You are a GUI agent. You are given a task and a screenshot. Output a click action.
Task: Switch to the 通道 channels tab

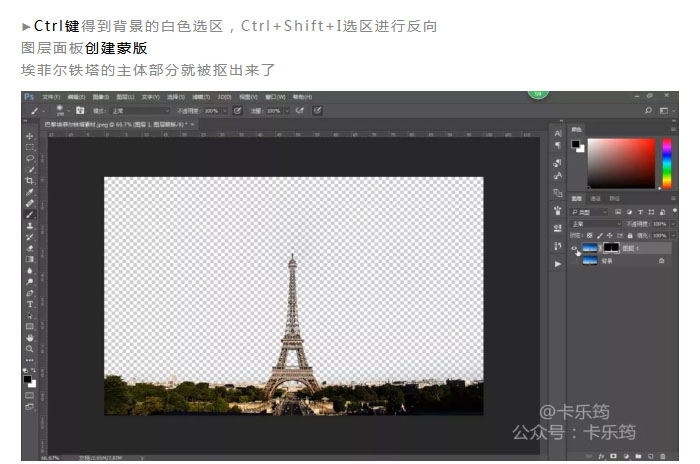pyautogui.click(x=596, y=198)
